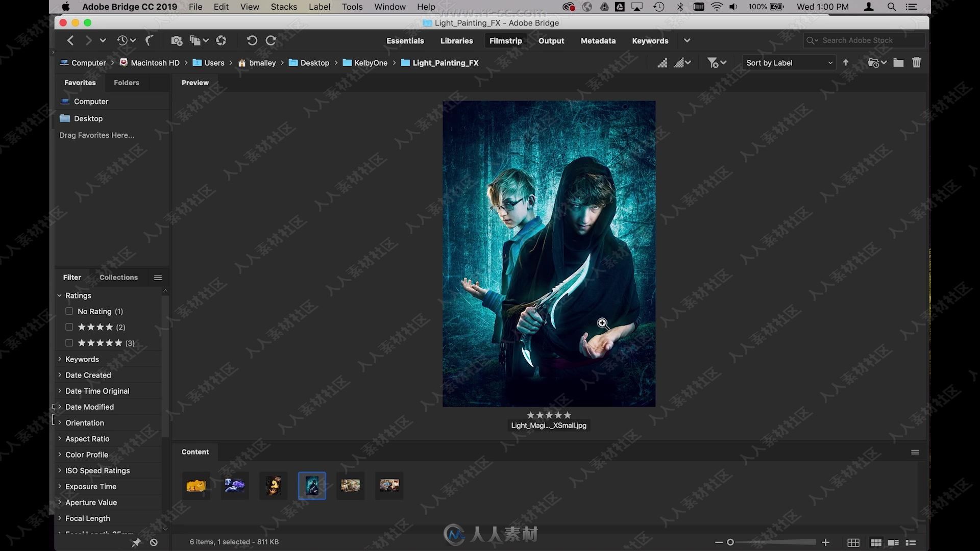The image size is (980, 551).
Task: Click the Switch to Thumbnail view icon
Action: coord(853,542)
